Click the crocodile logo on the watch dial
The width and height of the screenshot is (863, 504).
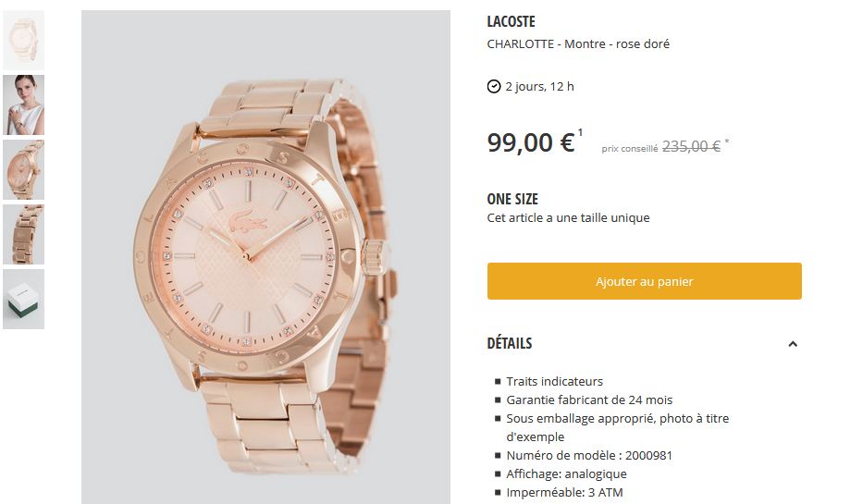click(x=247, y=221)
